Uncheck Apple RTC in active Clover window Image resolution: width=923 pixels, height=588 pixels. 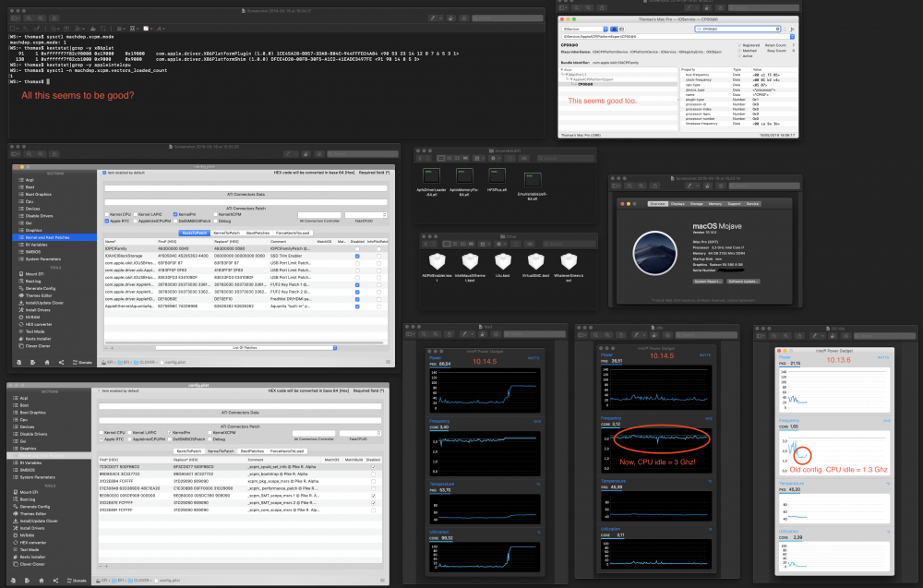[x=106, y=221]
